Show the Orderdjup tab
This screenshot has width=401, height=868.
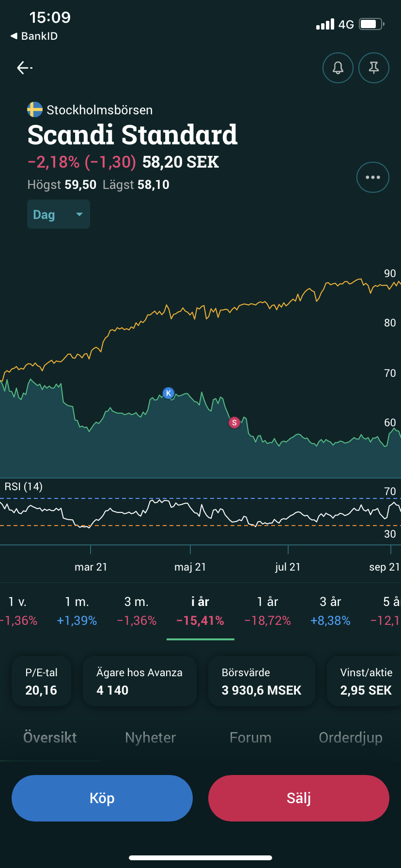351,737
